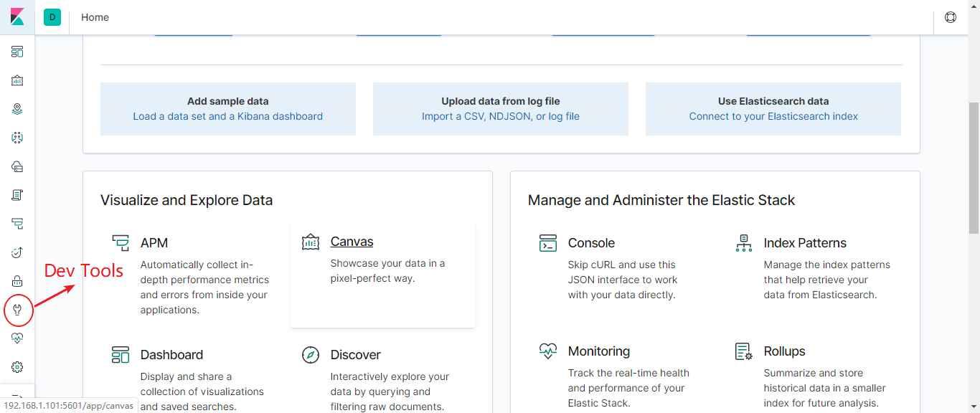Click the Home breadcrumb
This screenshot has height=413, width=980.
[x=95, y=17]
